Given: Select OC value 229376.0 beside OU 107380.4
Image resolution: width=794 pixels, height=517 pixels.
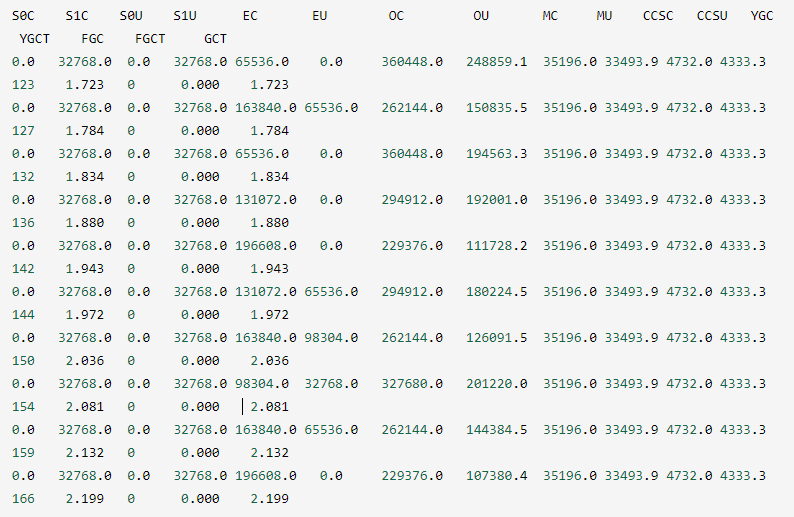Looking at the screenshot, I should pos(412,476).
